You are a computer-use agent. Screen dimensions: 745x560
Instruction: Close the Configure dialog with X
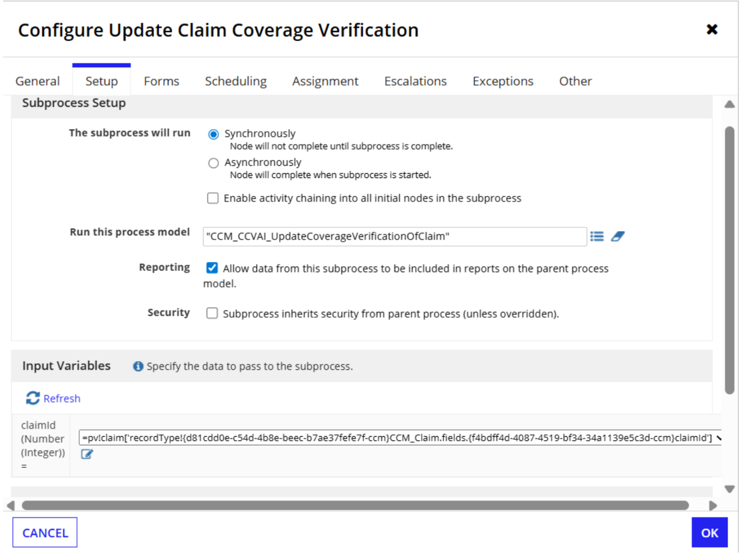click(712, 29)
